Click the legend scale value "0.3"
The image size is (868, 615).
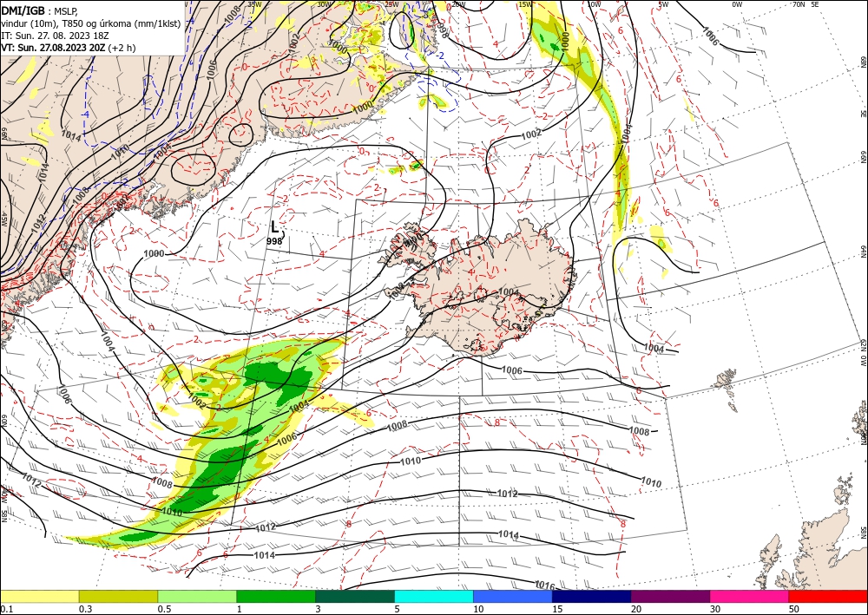[85, 609]
